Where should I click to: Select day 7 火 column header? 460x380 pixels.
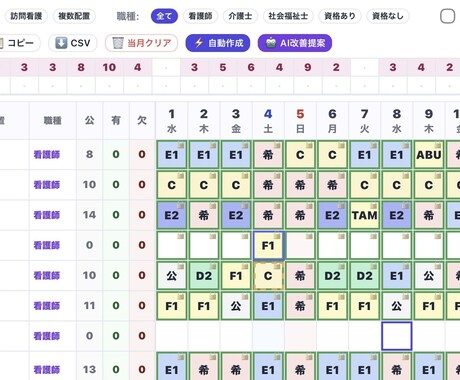[364, 121]
